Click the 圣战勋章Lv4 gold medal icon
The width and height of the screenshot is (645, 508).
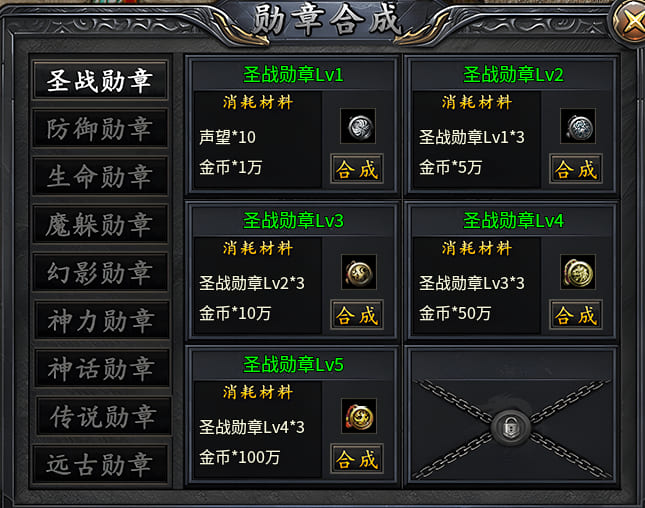578,272
